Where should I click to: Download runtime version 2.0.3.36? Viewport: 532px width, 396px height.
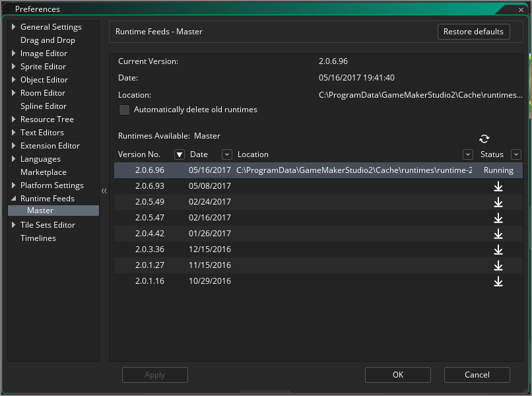pos(498,249)
